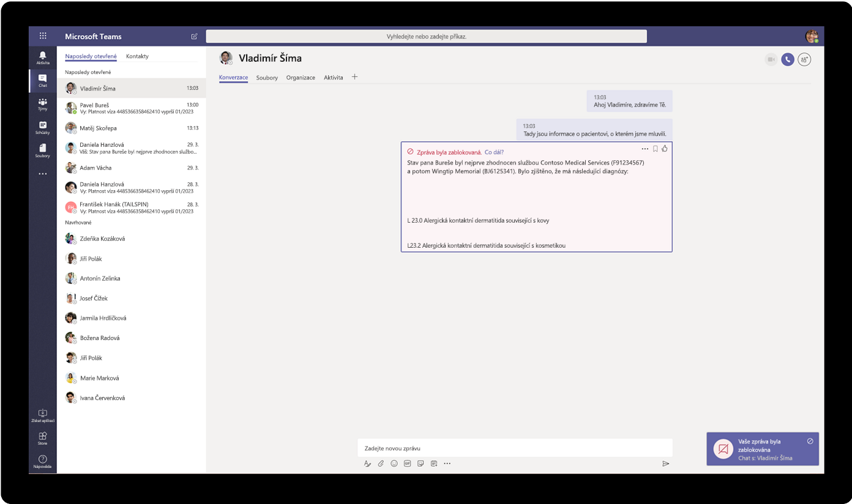Click Vladimír Šíma avatar in chat header
Viewport: 852px width, 504px height.
pos(226,58)
